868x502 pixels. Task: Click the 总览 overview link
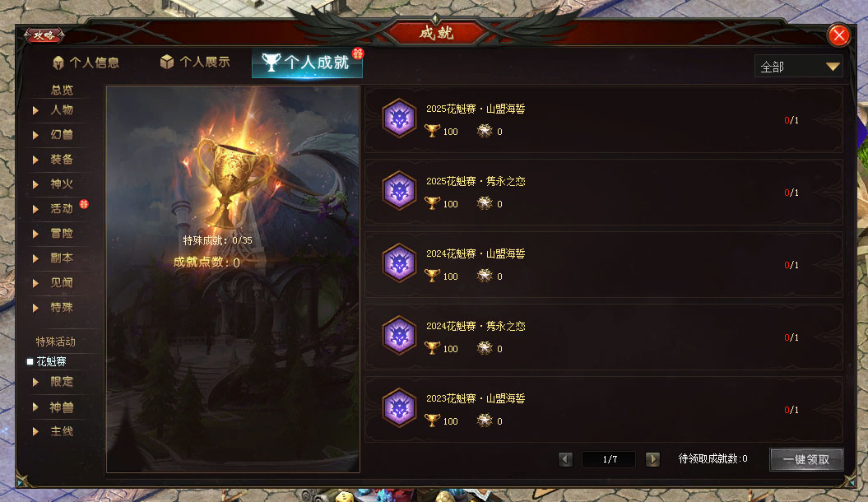(62, 90)
